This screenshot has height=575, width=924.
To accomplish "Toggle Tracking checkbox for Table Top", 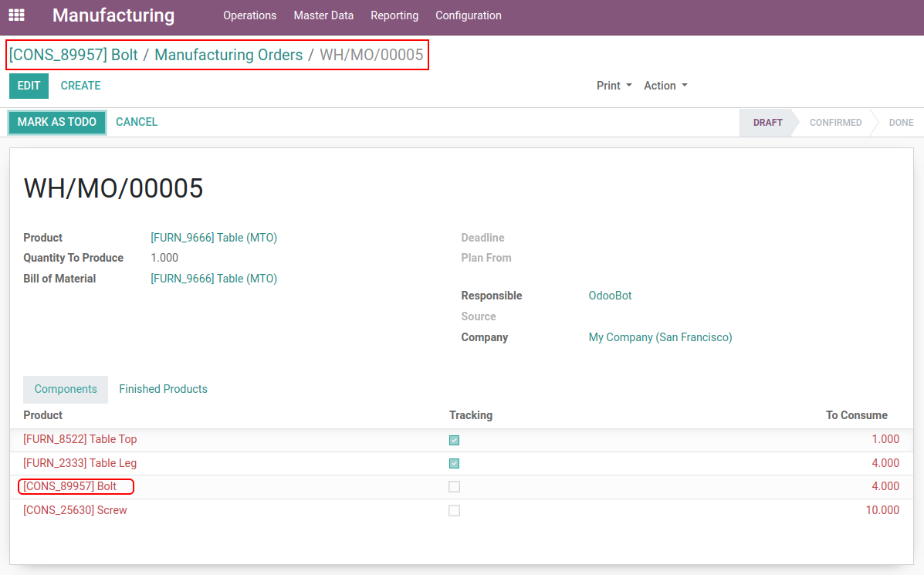I will [x=454, y=440].
